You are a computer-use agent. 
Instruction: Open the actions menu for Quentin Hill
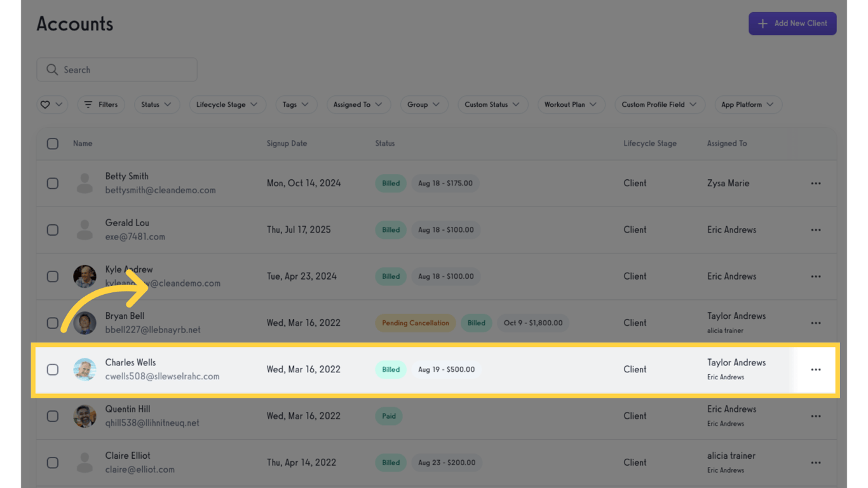(x=815, y=416)
